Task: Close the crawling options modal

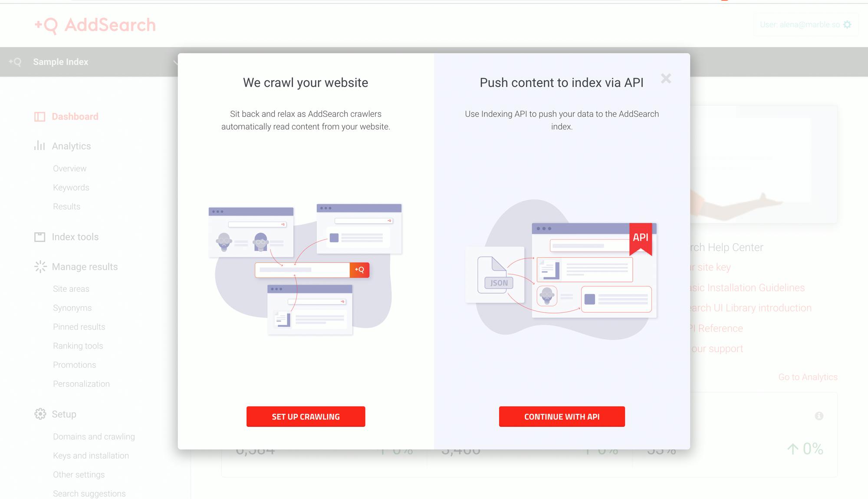Action: 666,78
